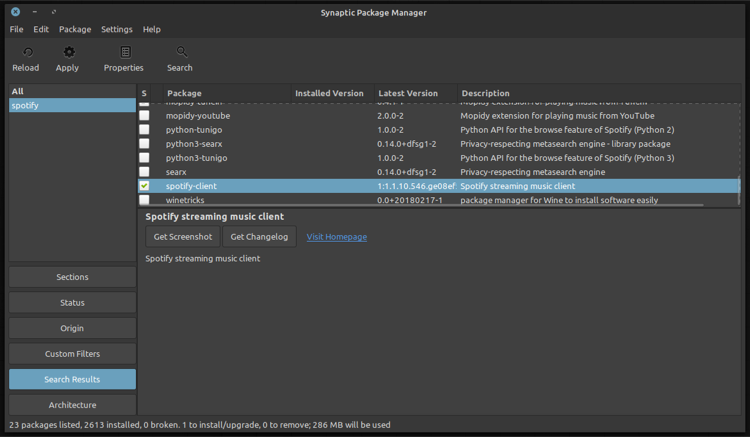Unmark the spotify-client checkbox
750x437 pixels.
tap(144, 186)
